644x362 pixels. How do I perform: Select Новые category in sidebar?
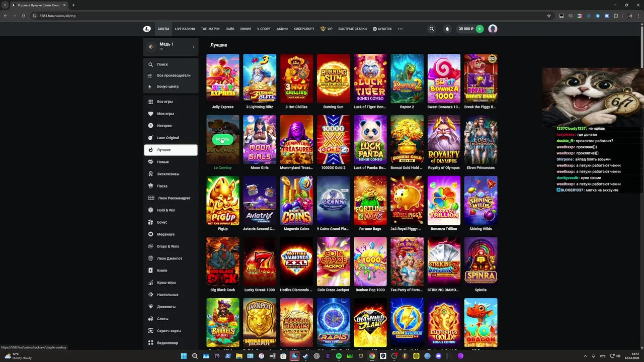(171, 162)
